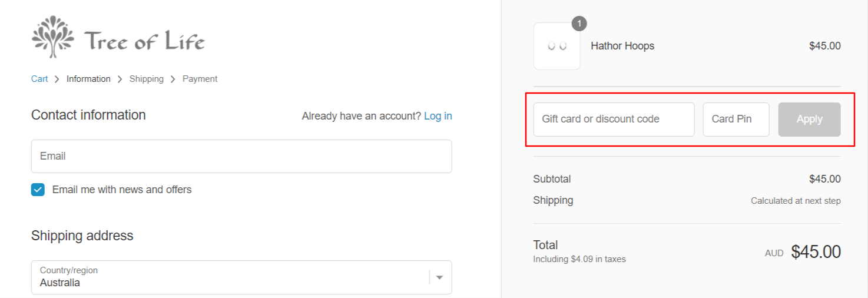Click the quantity badge on product thumbnail
868x298 pixels.
579,24
